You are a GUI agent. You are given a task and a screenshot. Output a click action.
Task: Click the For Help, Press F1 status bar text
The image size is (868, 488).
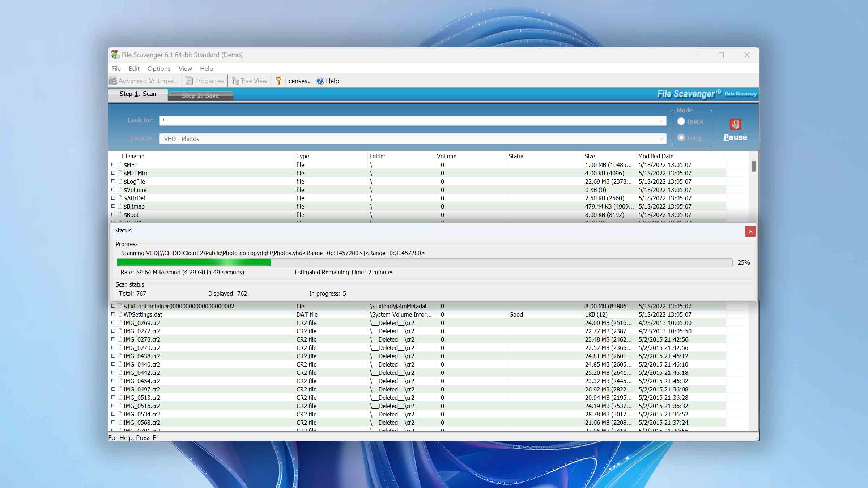[134, 437]
